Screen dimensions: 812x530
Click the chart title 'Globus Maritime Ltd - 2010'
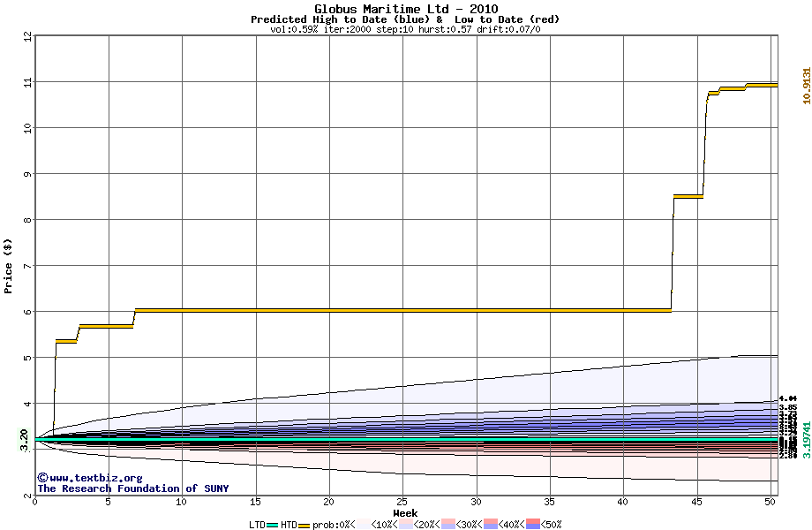[406, 9]
